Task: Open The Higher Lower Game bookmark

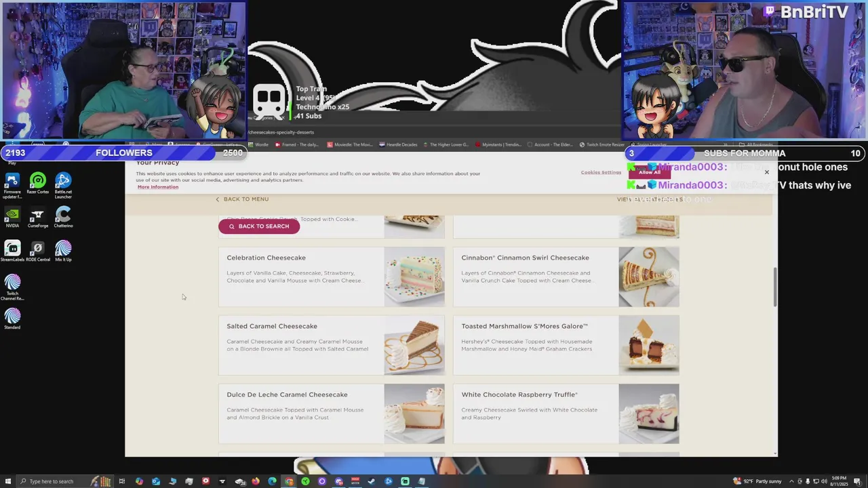Action: tap(446, 144)
